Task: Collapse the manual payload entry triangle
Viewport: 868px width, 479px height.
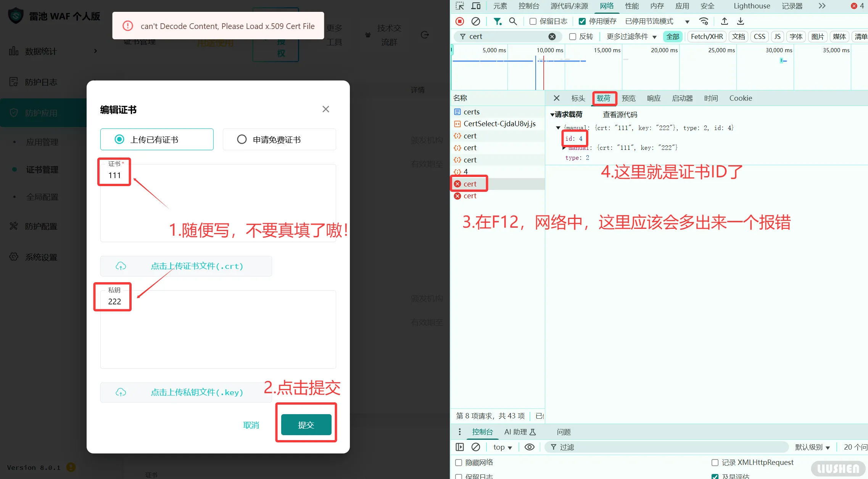Action: [558, 128]
